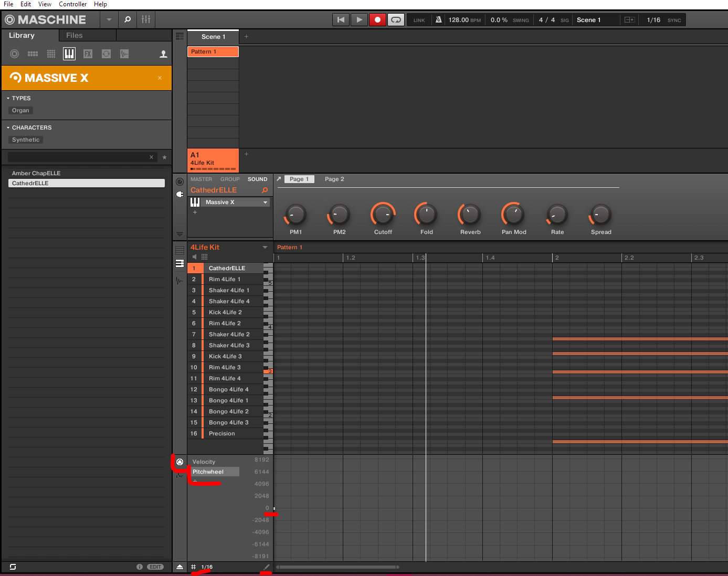
Task: Adjust the Reverb knob
Action: coord(470,215)
